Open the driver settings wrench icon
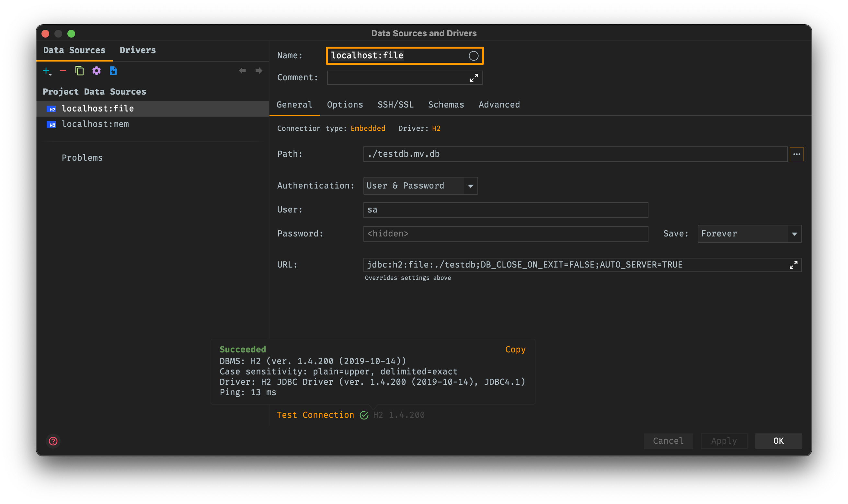 pos(97,71)
